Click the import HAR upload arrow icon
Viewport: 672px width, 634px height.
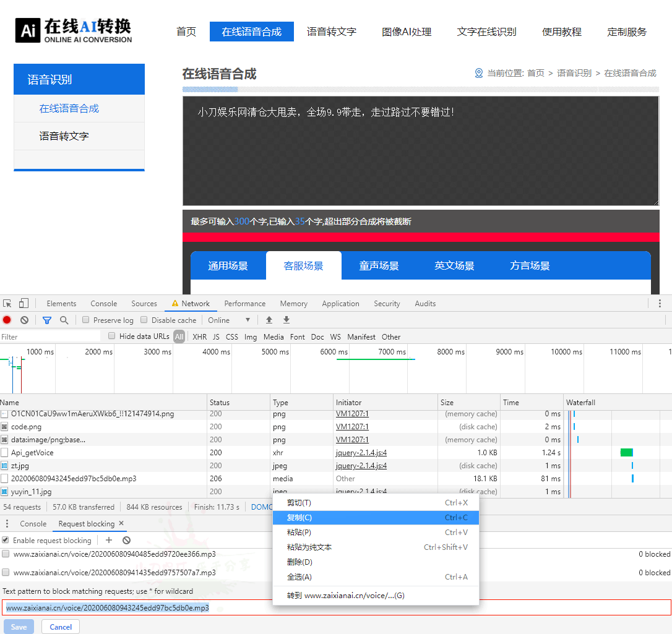pos(269,320)
